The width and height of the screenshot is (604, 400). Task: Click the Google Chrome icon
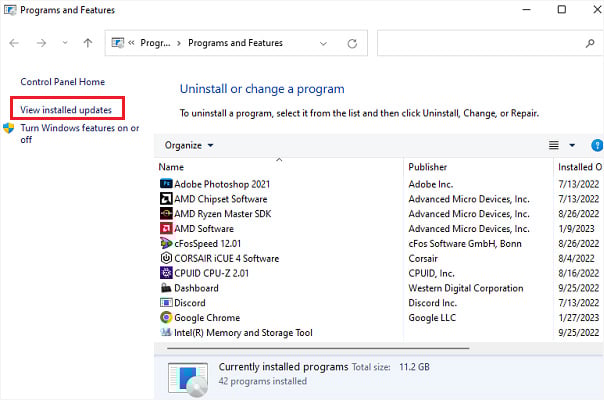tap(166, 318)
